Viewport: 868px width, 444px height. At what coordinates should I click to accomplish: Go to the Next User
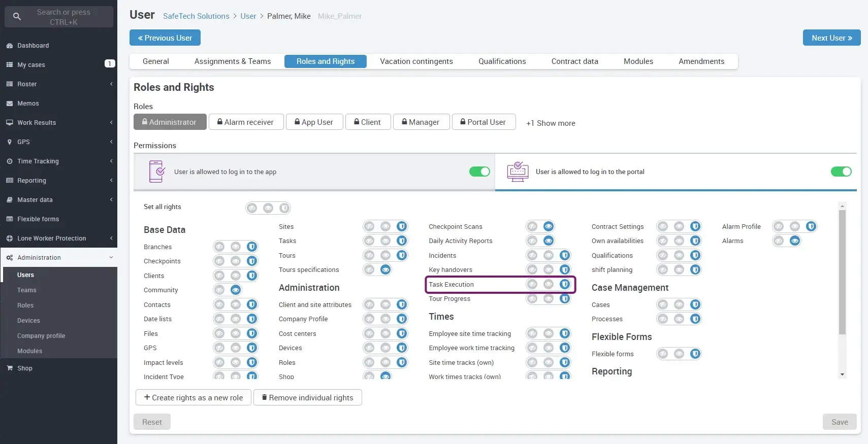tap(831, 38)
